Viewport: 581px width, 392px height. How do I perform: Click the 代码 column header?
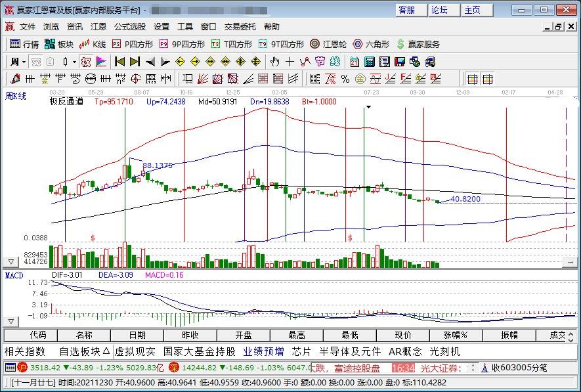(31, 336)
